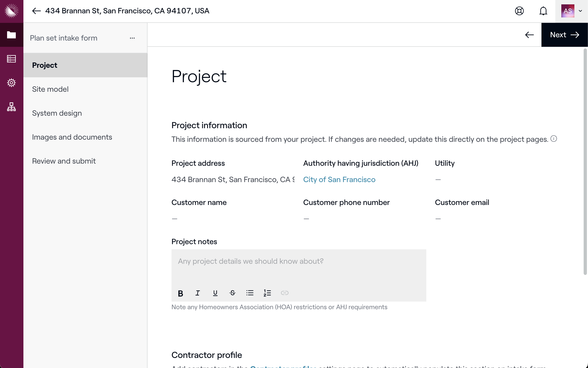Open the notifications bell
Screen dimensions: 588x368
point(543,11)
